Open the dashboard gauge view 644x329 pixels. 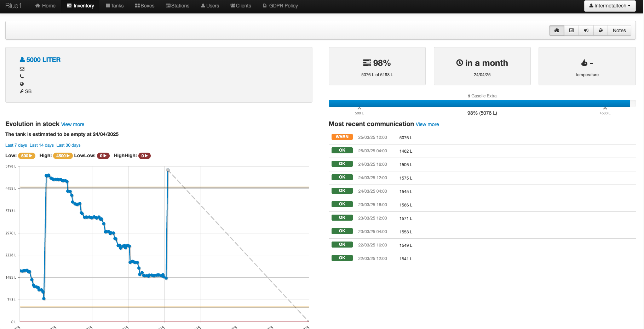click(557, 30)
